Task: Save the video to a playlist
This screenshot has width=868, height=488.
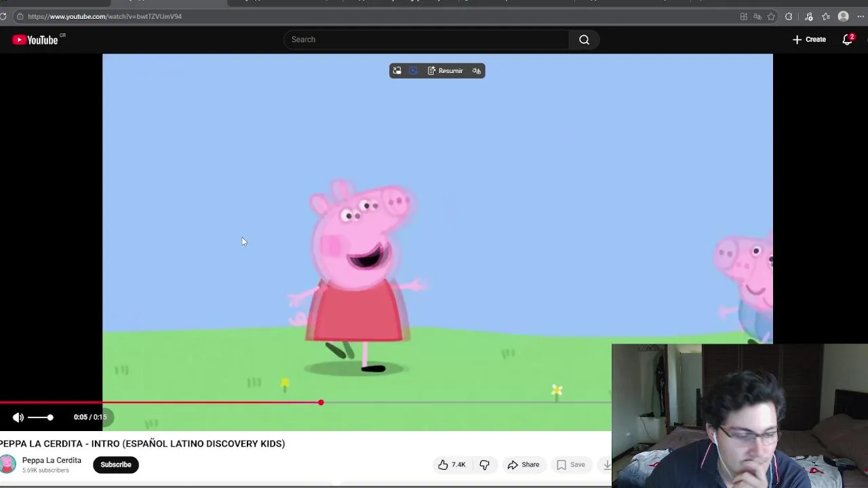Action: [570, 464]
